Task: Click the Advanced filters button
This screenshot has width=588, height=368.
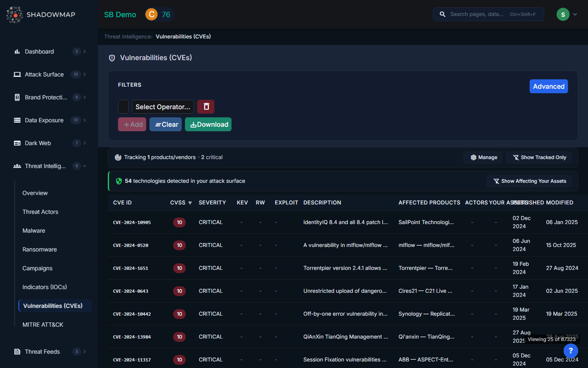Action: point(548,86)
